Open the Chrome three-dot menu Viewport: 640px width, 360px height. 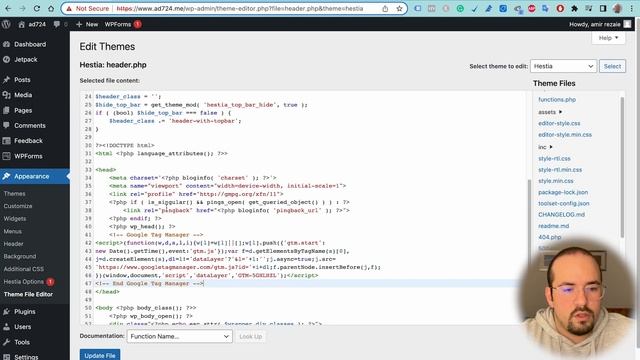pyautogui.click(x=631, y=8)
